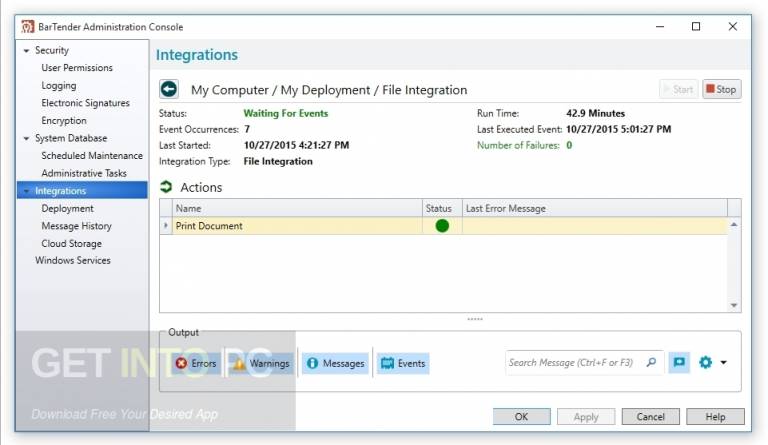This screenshot has height=445, width=768.
Task: Click the search magnifier icon
Action: tap(651, 362)
